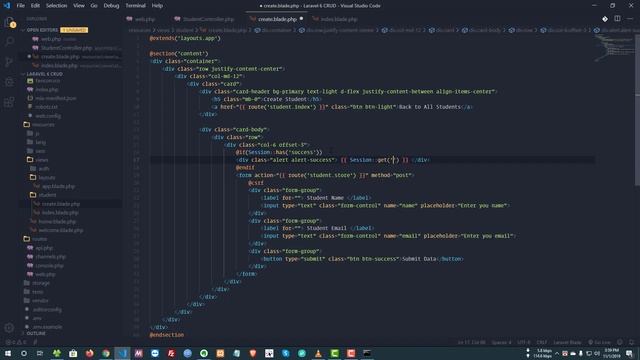Open VLC media player from the taskbar
The height and width of the screenshot is (360, 640).
click(318, 353)
